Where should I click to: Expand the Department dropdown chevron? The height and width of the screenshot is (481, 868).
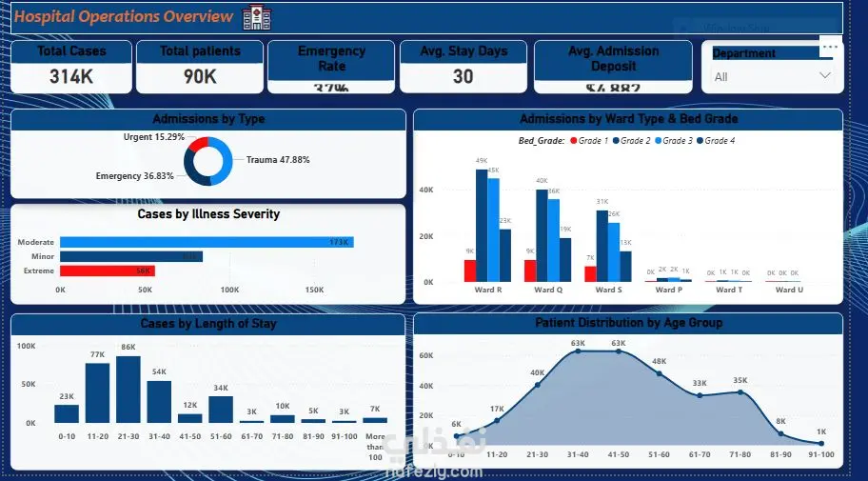[825, 75]
